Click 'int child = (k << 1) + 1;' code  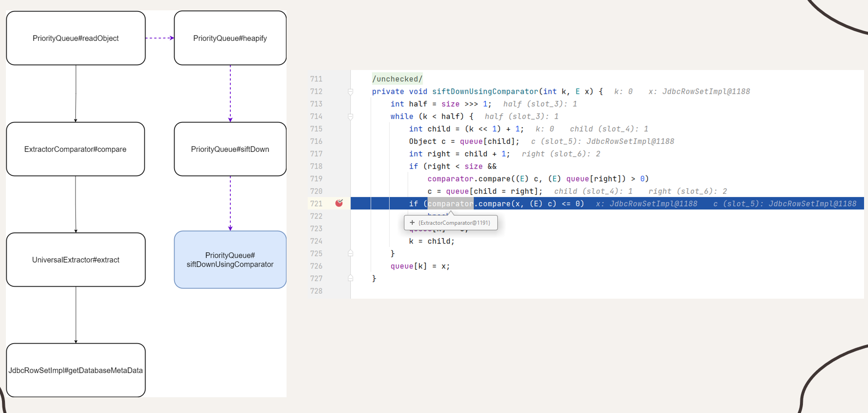click(x=466, y=129)
